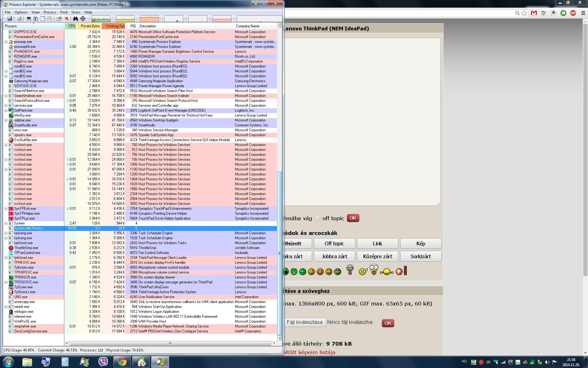Collapse the procexp.exe tree node
This screenshot has height=368, width=588.
pyautogui.click(x=6, y=42)
